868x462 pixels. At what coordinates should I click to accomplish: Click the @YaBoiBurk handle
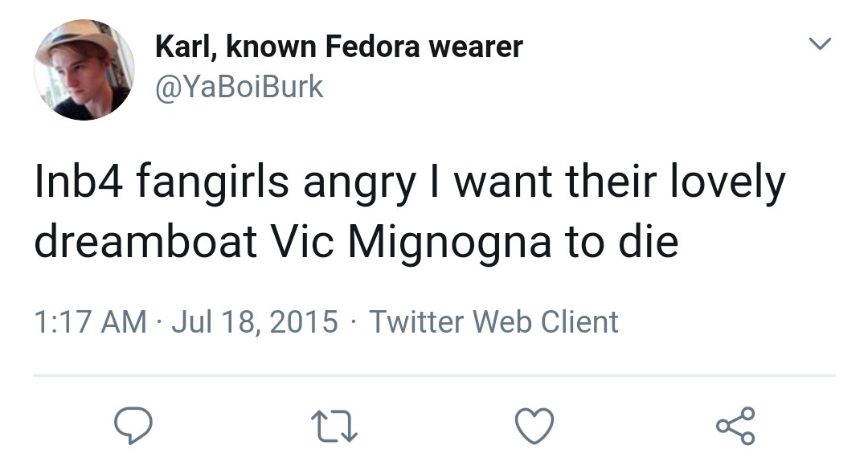[240, 88]
